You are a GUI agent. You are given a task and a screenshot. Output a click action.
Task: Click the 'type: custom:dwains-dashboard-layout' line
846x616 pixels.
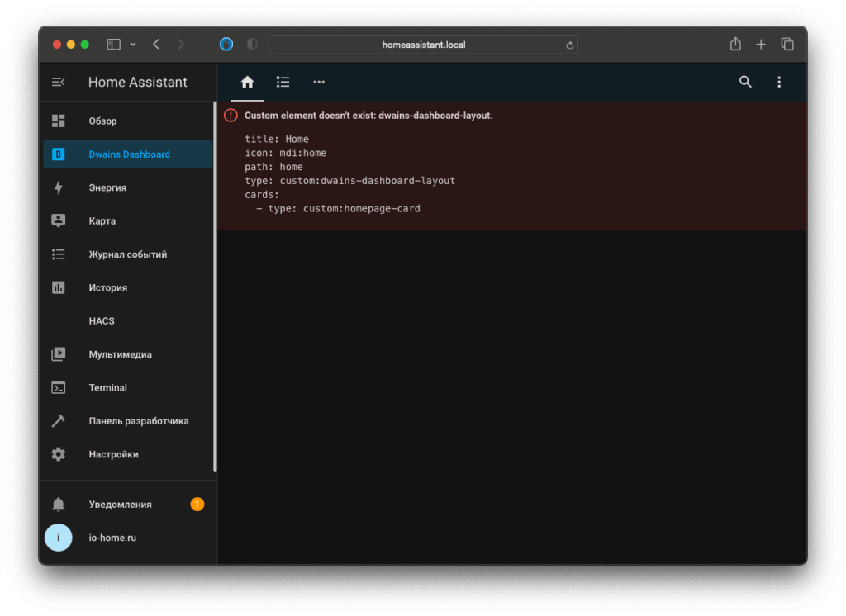[x=349, y=181]
